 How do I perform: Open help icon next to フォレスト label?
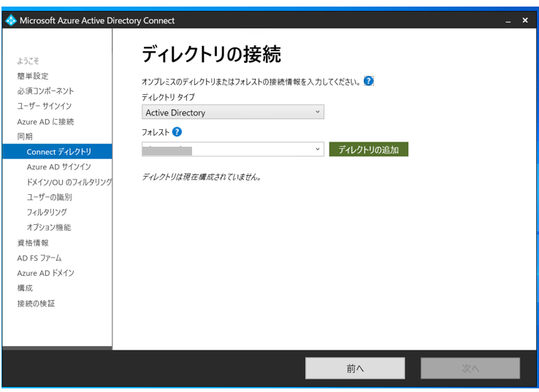point(177,132)
